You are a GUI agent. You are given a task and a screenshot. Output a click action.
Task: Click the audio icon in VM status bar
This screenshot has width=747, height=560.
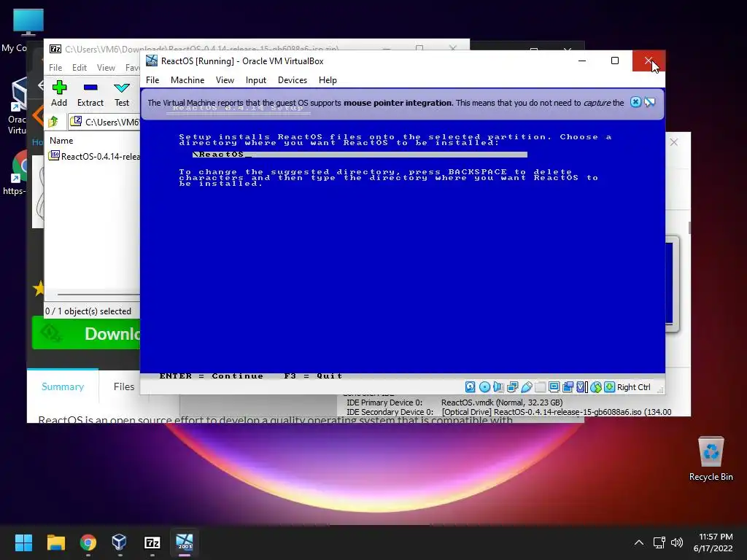pos(498,387)
